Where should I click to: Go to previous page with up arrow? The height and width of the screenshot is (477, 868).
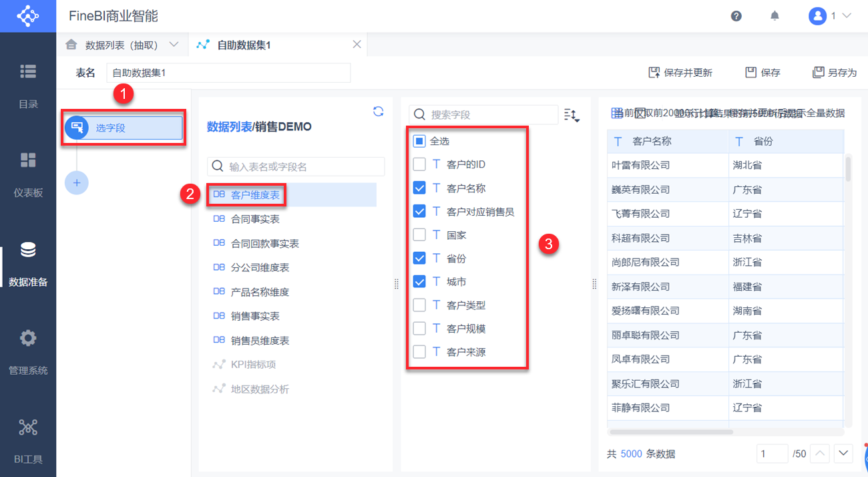click(x=820, y=454)
